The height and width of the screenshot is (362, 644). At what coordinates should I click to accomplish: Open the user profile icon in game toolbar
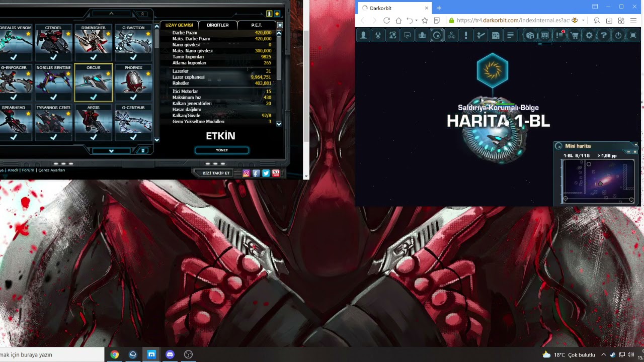point(363,35)
